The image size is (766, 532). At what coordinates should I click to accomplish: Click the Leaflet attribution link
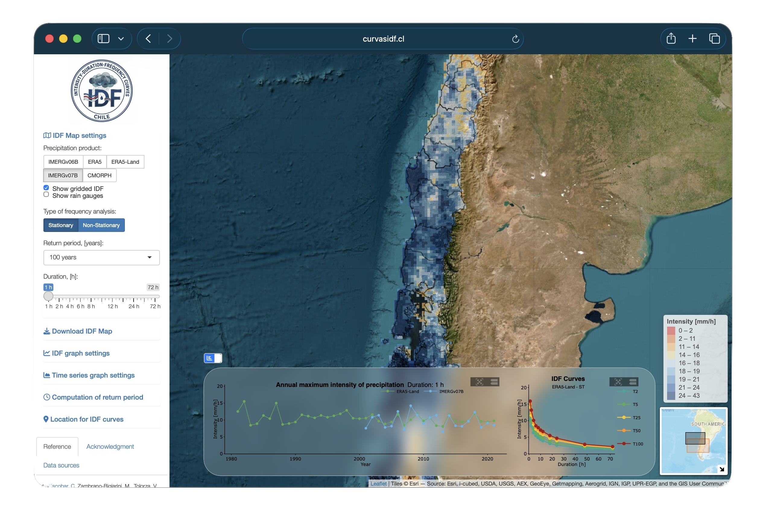point(378,483)
